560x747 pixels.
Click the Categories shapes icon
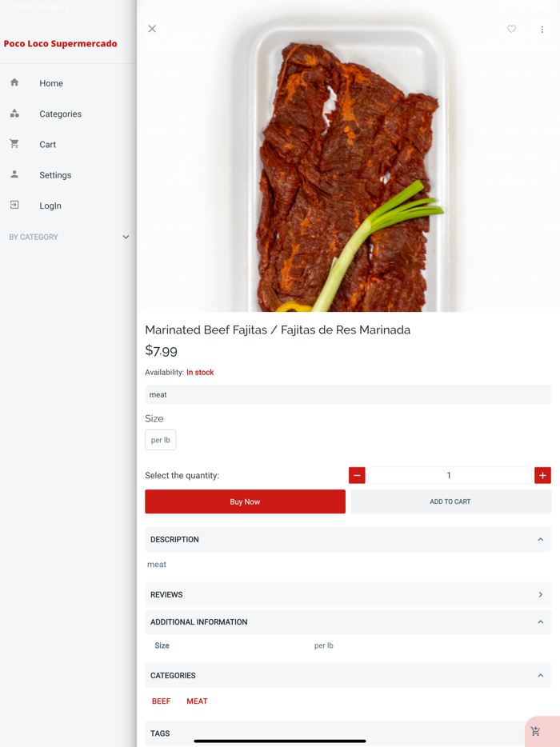(14, 114)
